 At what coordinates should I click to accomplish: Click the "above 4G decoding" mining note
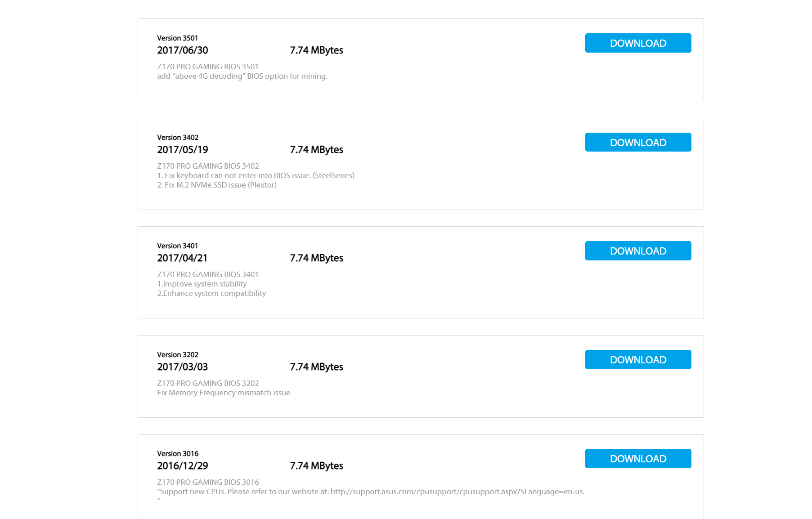(x=242, y=76)
